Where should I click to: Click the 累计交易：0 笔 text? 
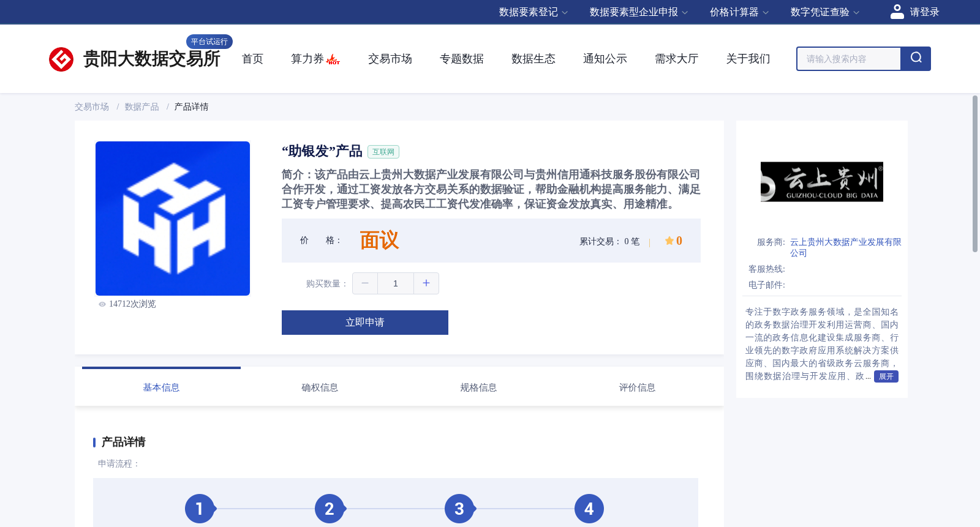[x=609, y=242]
